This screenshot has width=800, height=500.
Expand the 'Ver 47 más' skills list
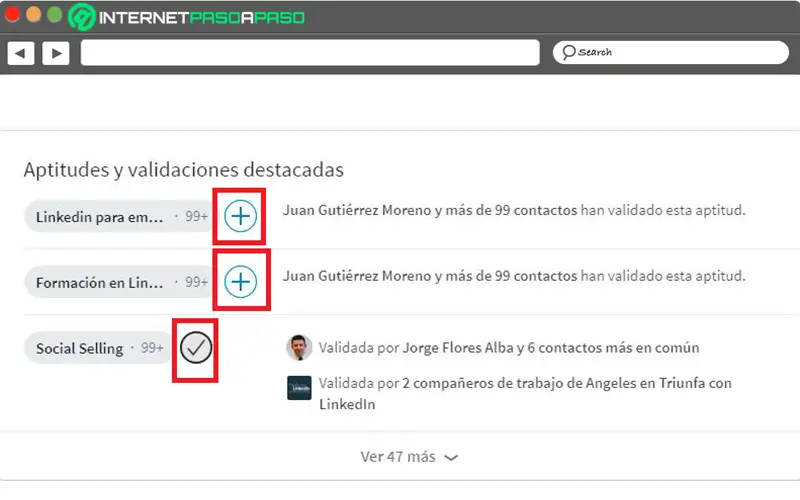[x=409, y=457]
